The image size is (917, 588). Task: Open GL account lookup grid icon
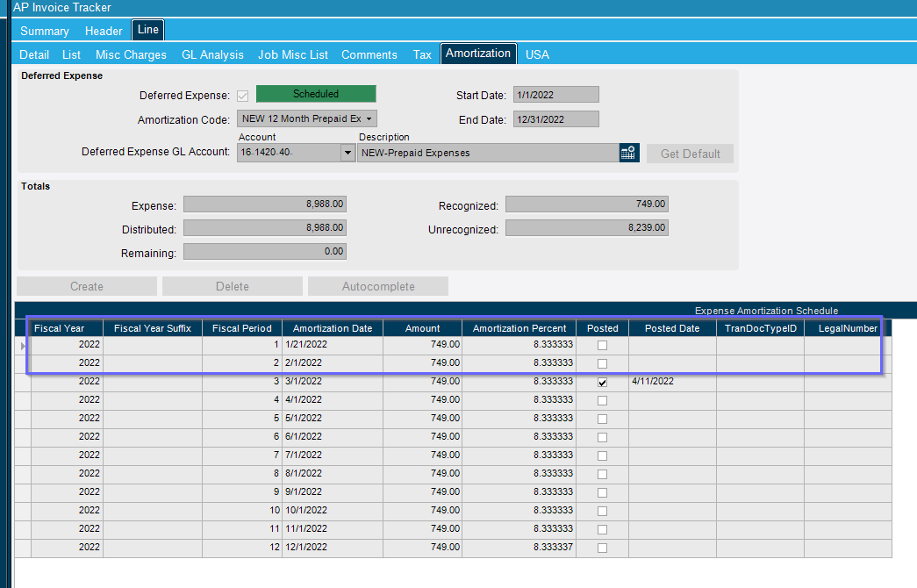click(628, 153)
